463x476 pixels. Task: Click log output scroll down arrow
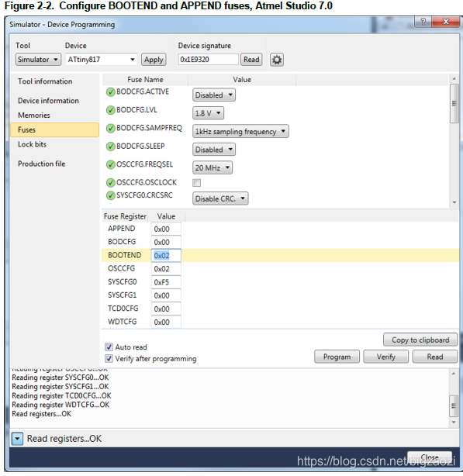pos(454,423)
